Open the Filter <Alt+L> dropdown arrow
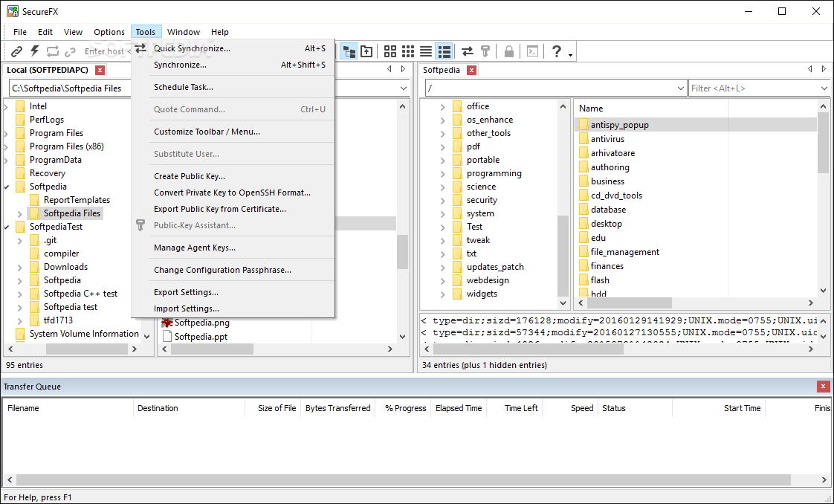The height and width of the screenshot is (504, 834). pyautogui.click(x=824, y=88)
